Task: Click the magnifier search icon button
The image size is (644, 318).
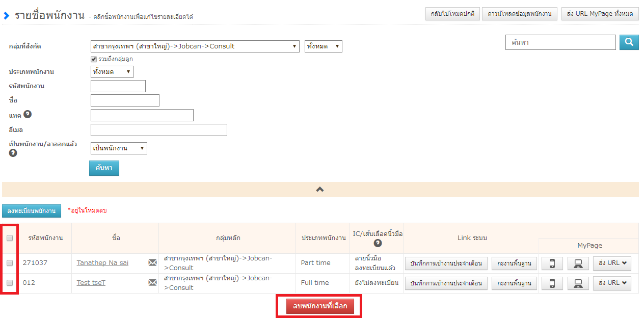Action: pyautogui.click(x=629, y=42)
